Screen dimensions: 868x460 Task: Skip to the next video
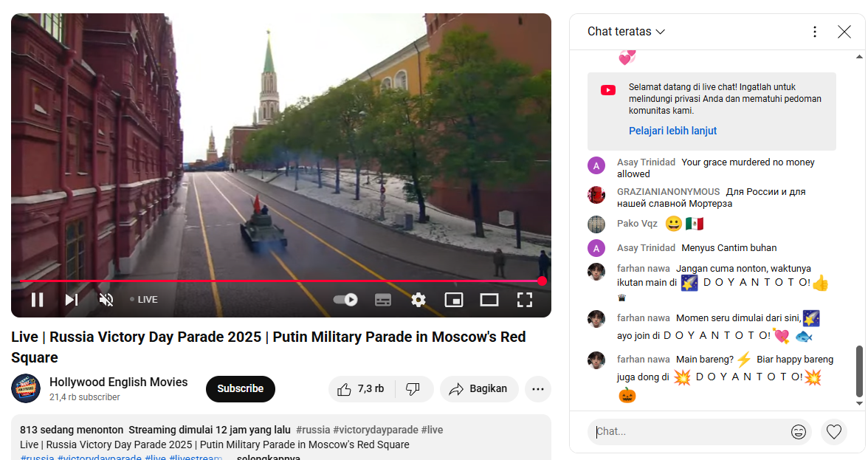tap(72, 300)
